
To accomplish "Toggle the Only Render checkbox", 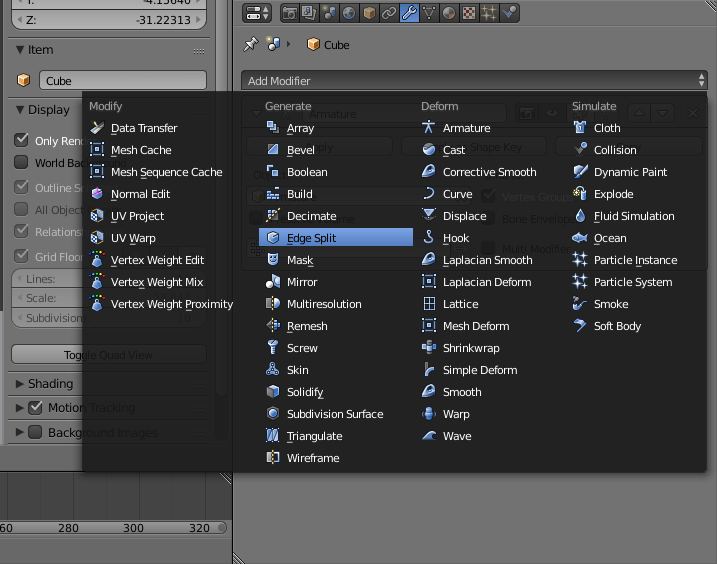I will click(x=21, y=141).
